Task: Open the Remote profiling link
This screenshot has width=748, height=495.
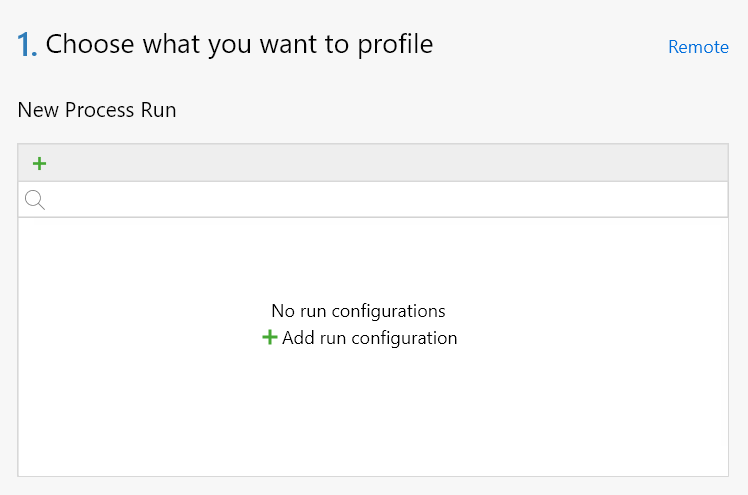Action: point(698,47)
